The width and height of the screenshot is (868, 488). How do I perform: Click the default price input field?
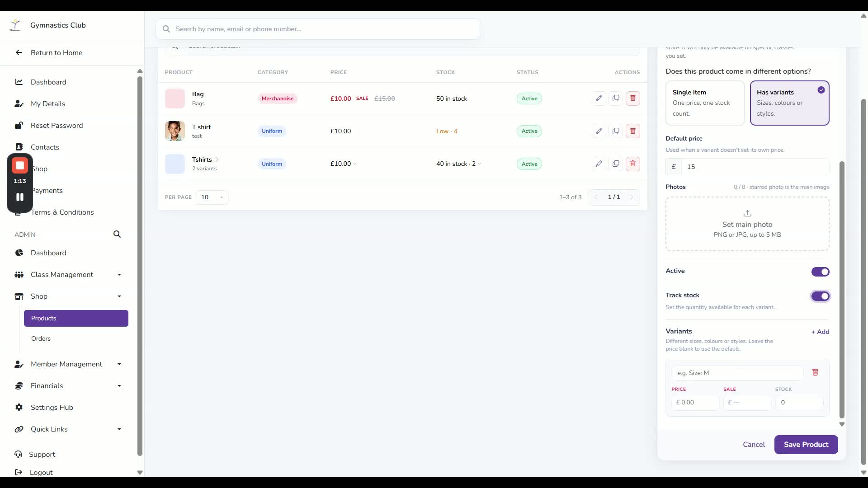tap(755, 167)
